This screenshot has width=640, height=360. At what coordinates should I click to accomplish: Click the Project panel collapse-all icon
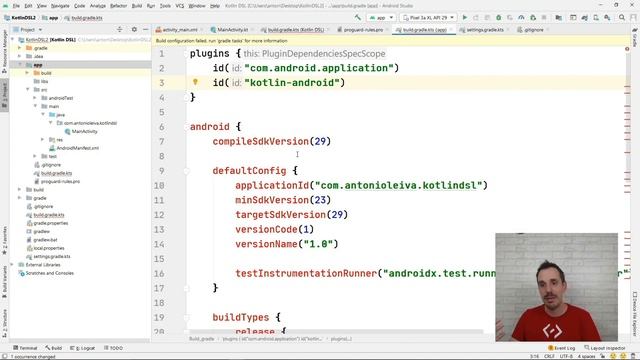(x=120, y=29)
